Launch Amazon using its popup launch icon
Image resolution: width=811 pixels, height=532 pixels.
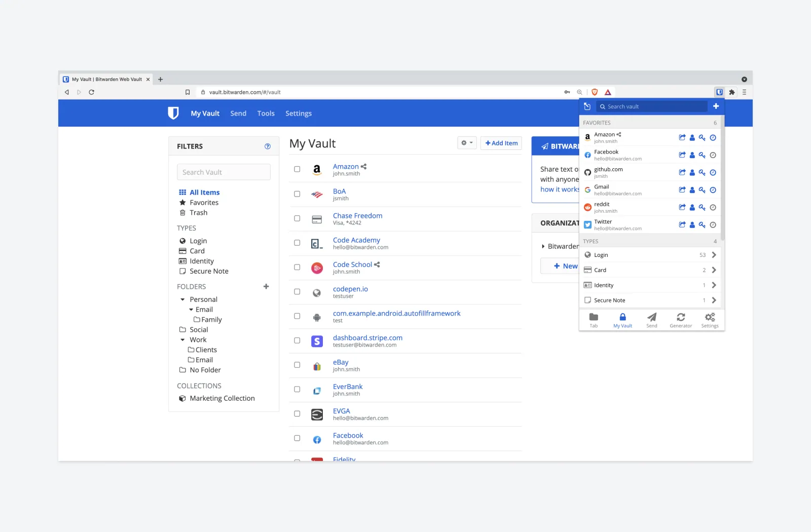(682, 137)
